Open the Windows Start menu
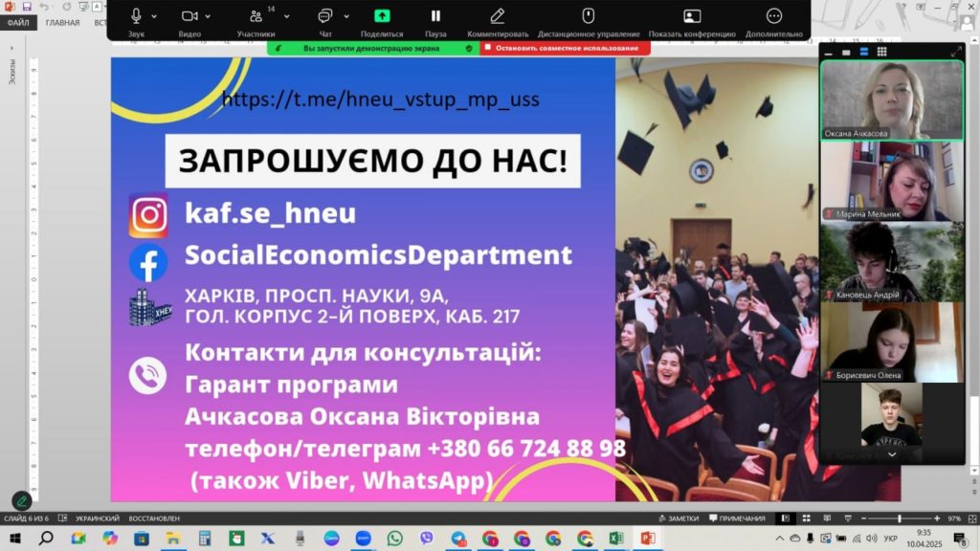The height and width of the screenshot is (551, 980). tap(14, 538)
